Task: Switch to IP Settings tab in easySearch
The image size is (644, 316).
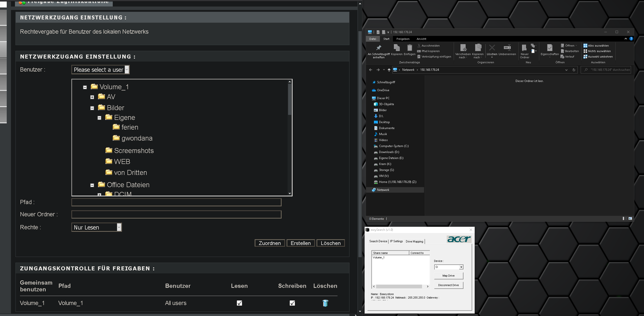Action: [396, 241]
